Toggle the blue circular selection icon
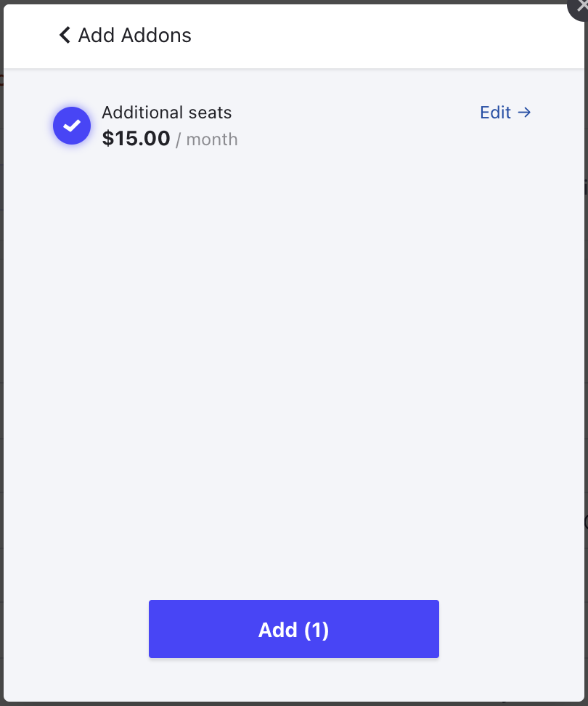The width and height of the screenshot is (588, 706). click(72, 126)
